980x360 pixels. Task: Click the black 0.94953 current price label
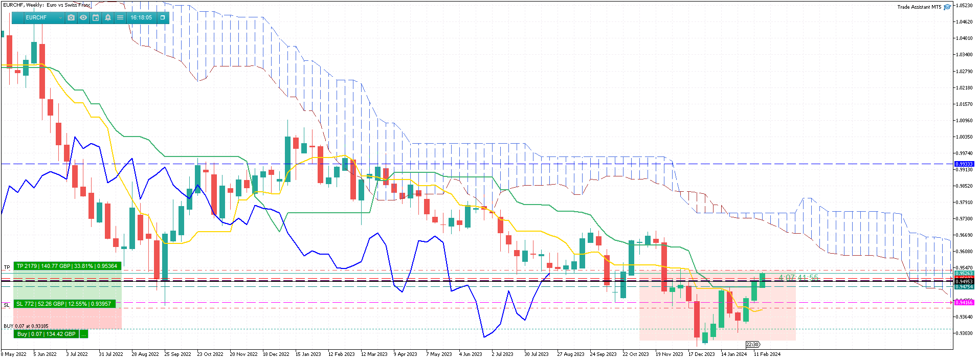point(964,282)
